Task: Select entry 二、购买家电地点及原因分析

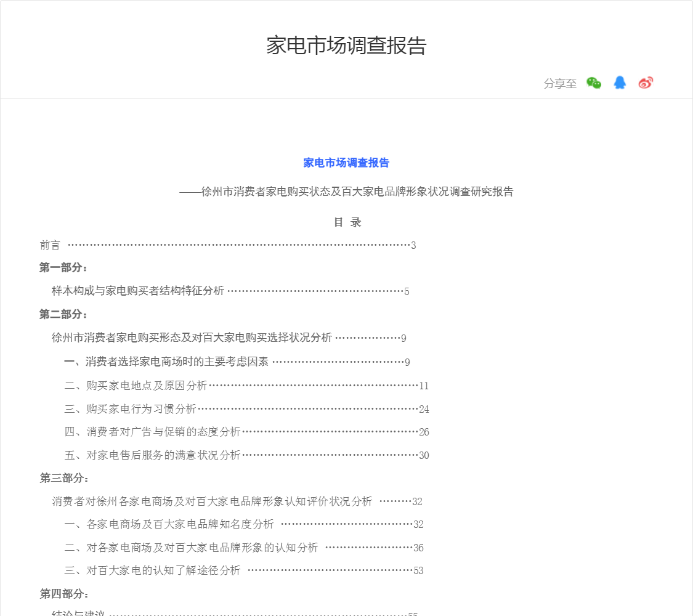Action: [246, 386]
